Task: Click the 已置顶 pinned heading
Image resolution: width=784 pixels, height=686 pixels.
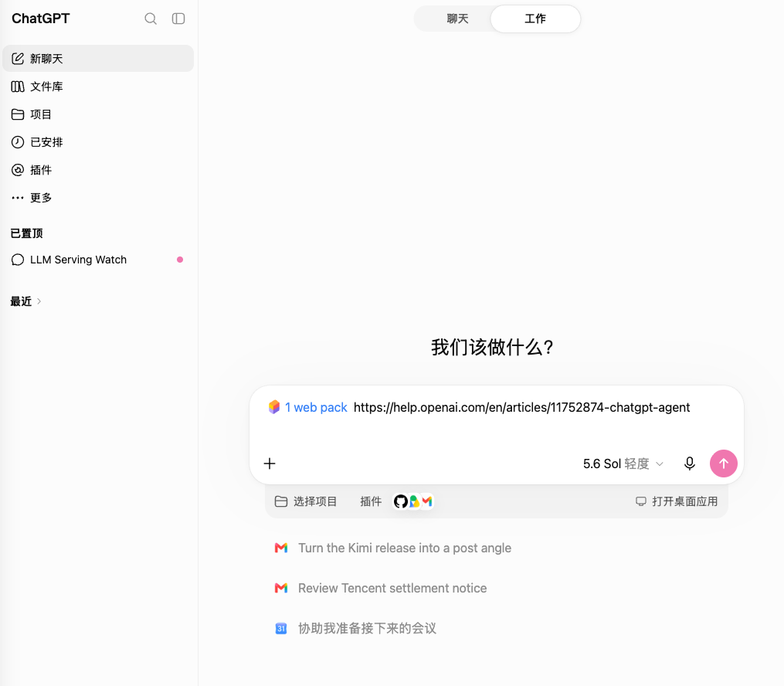Action: tap(27, 233)
